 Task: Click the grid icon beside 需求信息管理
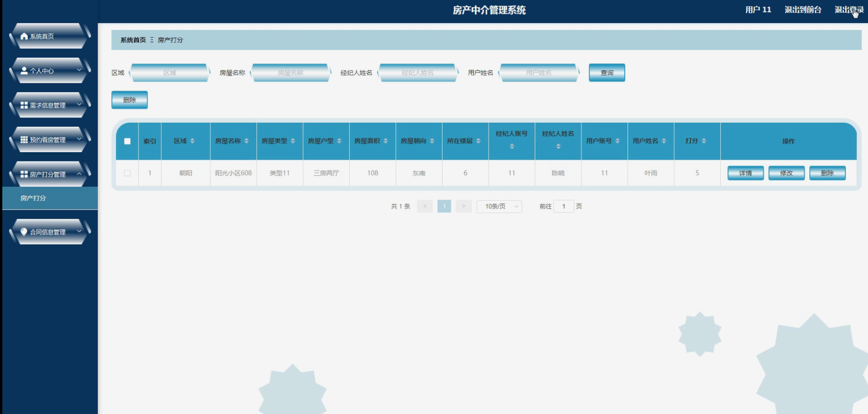pos(24,105)
